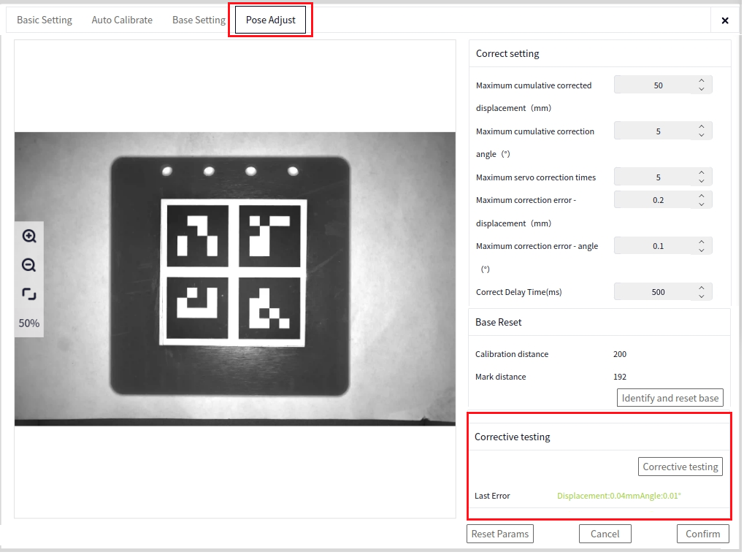The width and height of the screenshot is (744, 560).
Task: Zoom out of the camera image
Action: pos(29,265)
